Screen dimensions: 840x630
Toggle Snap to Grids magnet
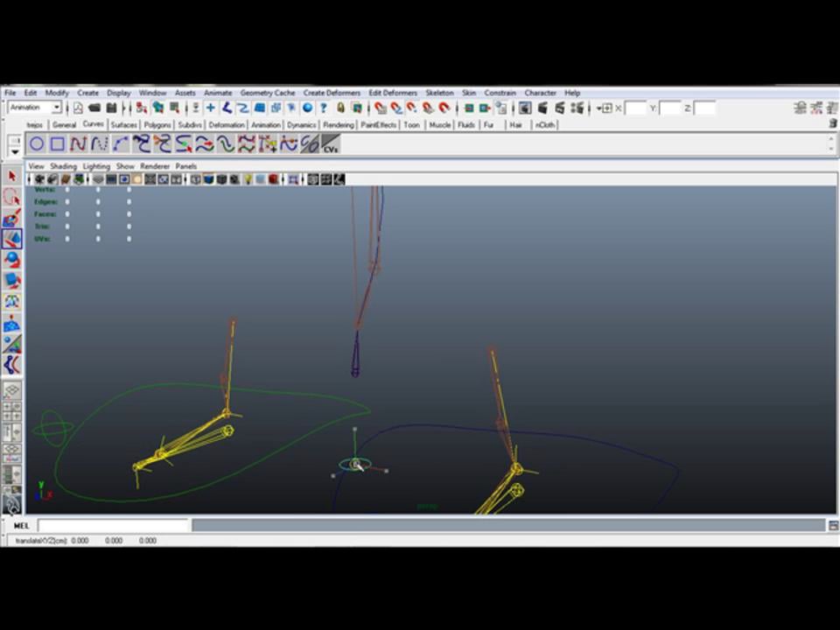click(x=381, y=108)
